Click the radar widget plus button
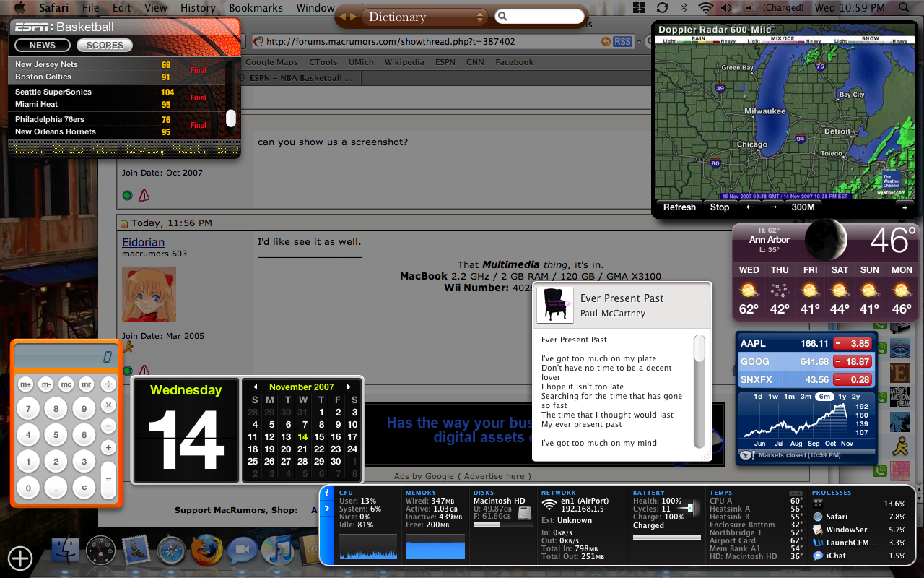 905,207
